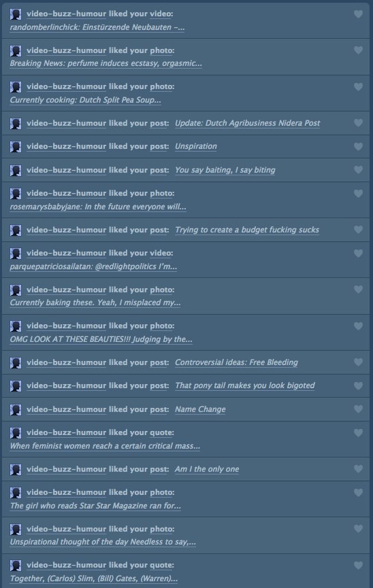Image resolution: width=373 pixels, height=588 pixels.
Task: Open 'That pony tail makes you look bigoted'
Action: coord(245,385)
